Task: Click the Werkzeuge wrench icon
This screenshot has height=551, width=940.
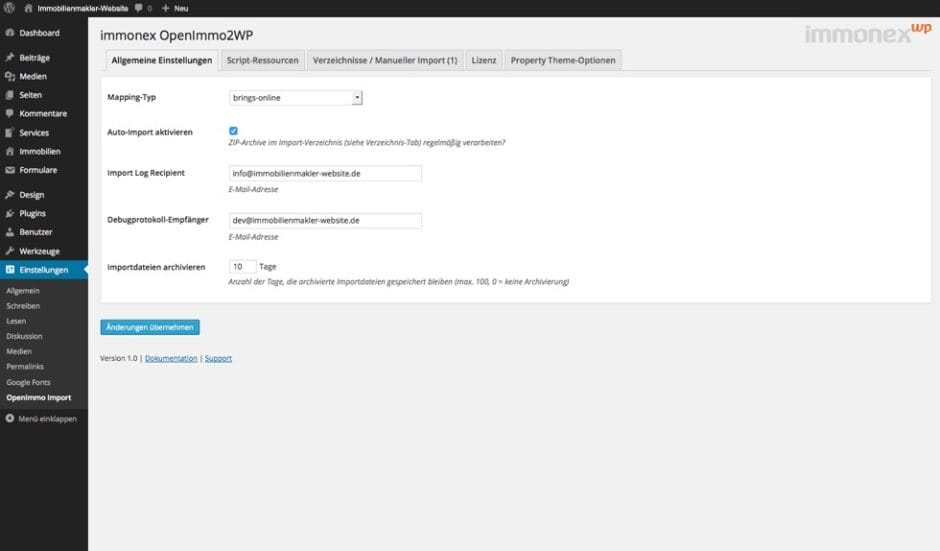Action: (x=10, y=251)
